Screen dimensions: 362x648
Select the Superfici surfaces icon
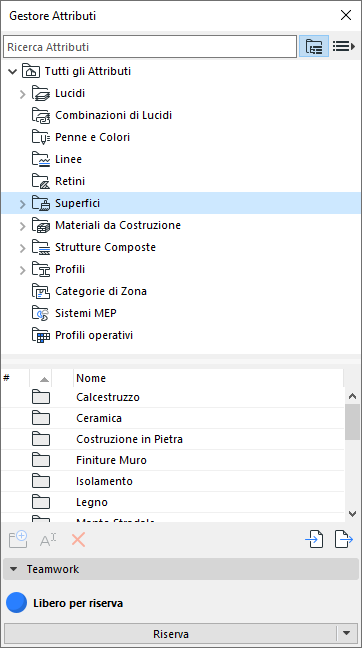41,203
